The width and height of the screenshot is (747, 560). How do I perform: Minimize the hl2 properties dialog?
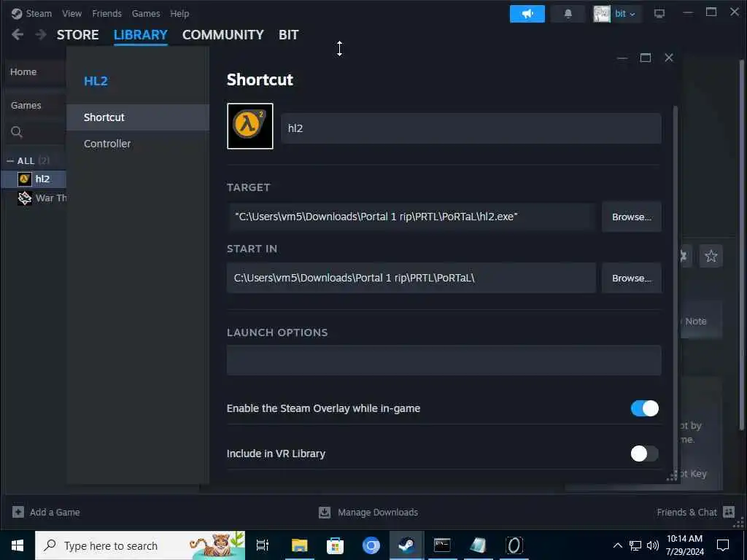pyautogui.click(x=622, y=58)
